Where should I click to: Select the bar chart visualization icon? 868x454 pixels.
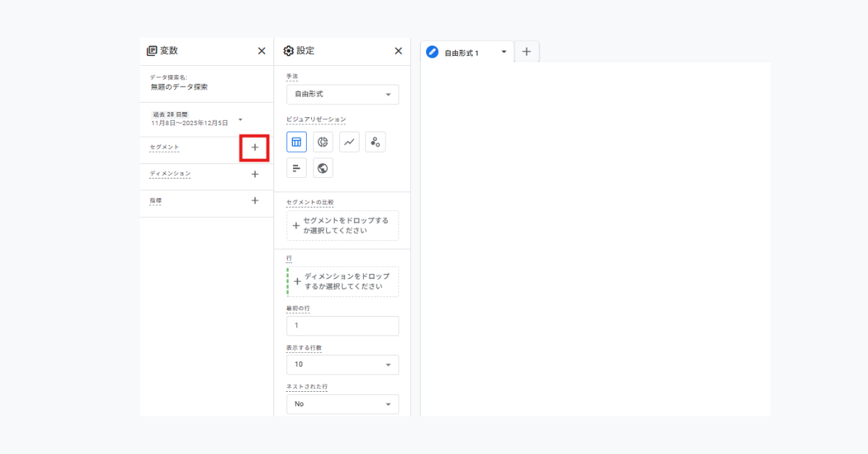pyautogui.click(x=297, y=168)
